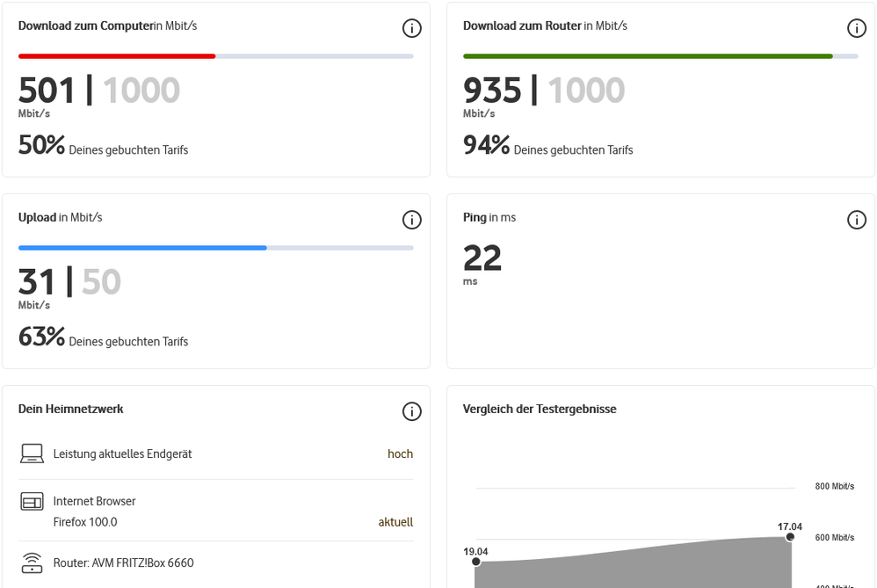The height and width of the screenshot is (588, 877).
Task: Click Vergleich der Testergebnisse heading
Action: (540, 409)
